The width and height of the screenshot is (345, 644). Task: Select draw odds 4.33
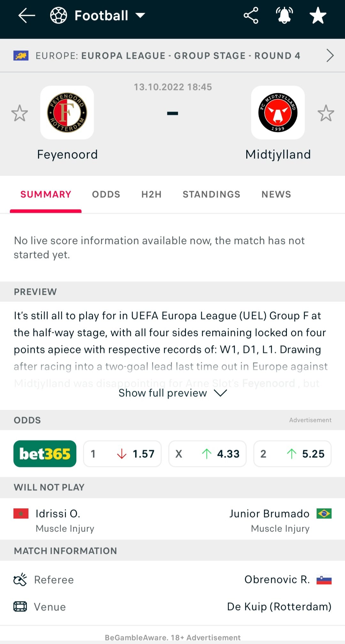coord(207,454)
